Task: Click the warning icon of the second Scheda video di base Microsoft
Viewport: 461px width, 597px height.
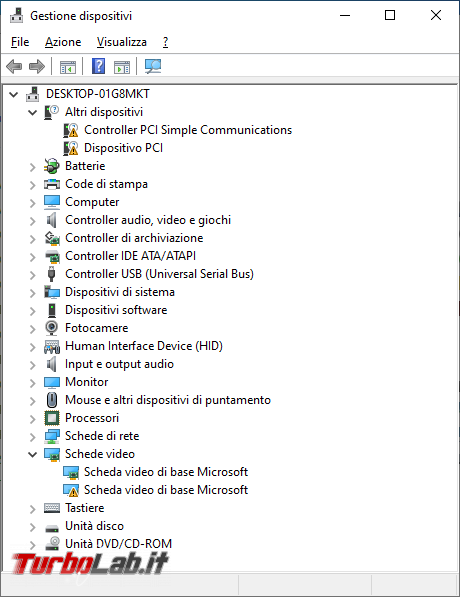Action: (71, 490)
